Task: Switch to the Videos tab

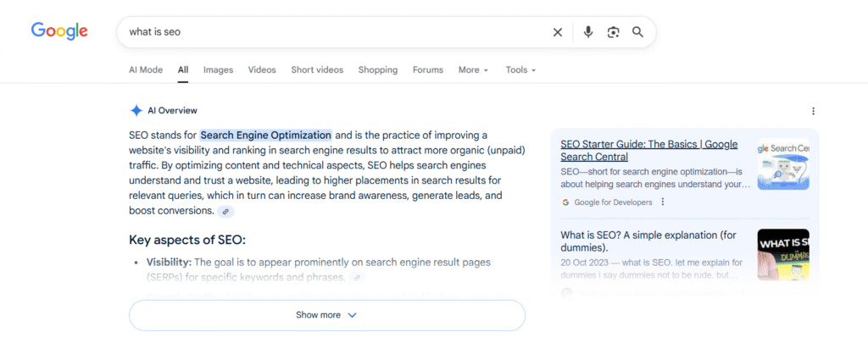Action: click(x=262, y=69)
